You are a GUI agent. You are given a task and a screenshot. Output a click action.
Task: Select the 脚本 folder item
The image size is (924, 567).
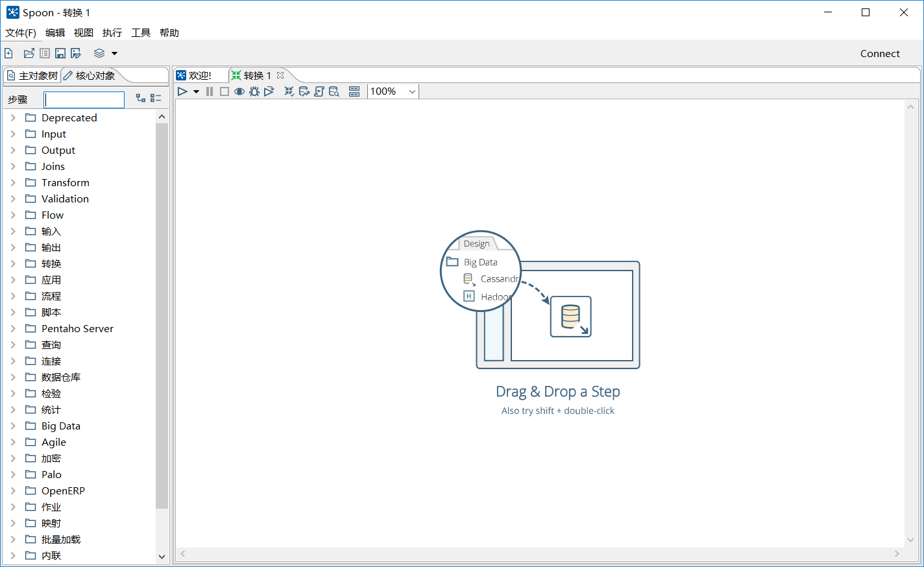click(51, 313)
